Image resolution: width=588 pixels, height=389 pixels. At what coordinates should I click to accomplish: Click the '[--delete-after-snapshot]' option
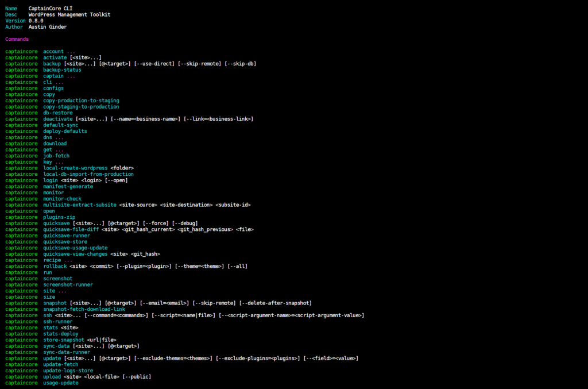point(275,303)
